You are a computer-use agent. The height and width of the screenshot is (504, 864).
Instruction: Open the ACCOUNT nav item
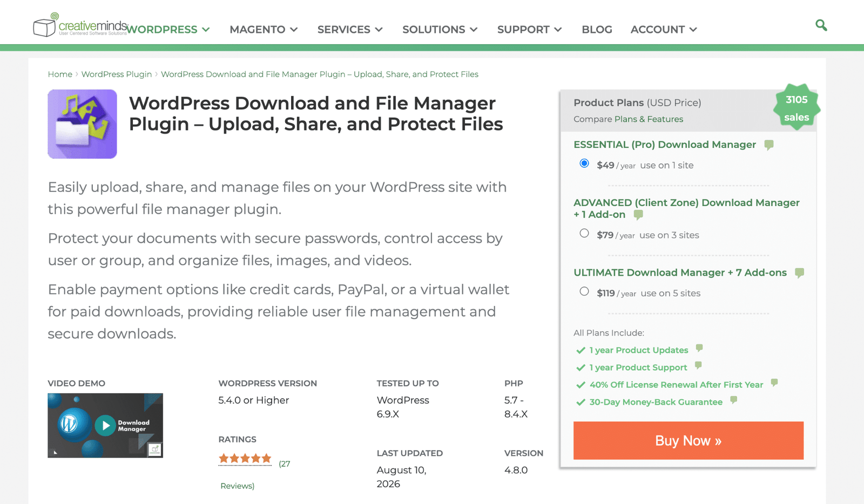coord(658,30)
